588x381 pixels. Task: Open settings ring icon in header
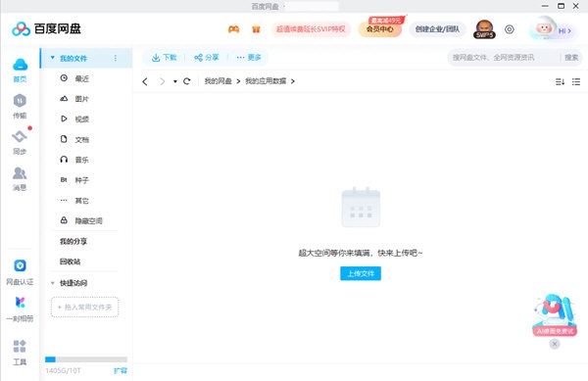point(510,29)
